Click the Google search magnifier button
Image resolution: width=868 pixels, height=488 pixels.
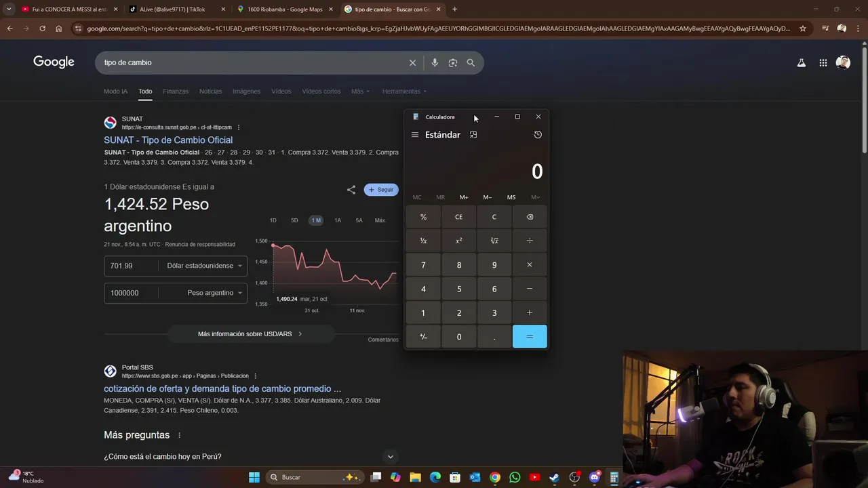pyautogui.click(x=471, y=62)
